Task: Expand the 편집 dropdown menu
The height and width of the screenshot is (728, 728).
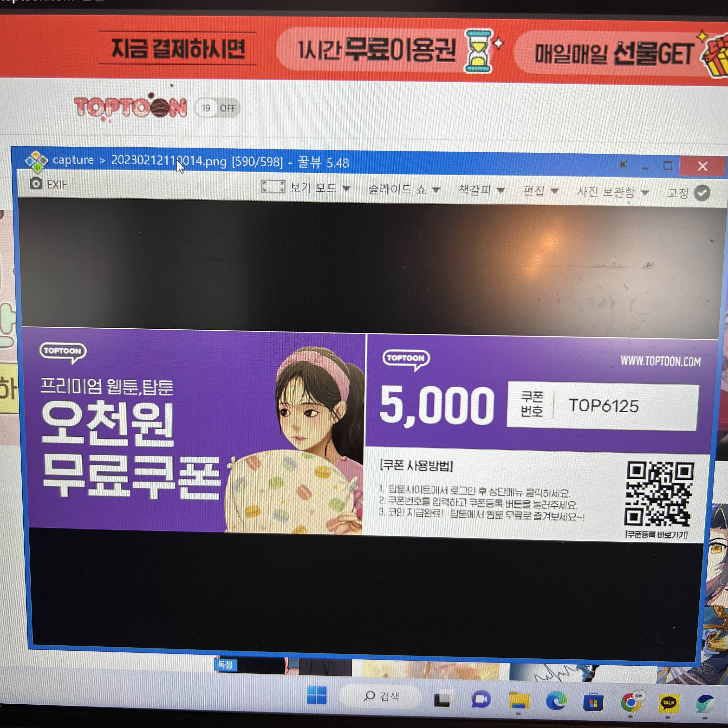Action: pos(541,191)
